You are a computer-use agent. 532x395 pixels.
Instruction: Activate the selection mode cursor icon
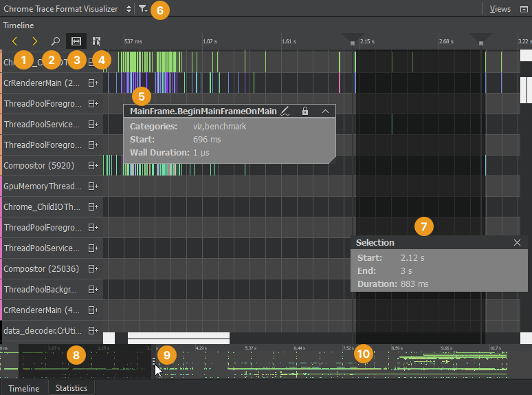point(96,41)
